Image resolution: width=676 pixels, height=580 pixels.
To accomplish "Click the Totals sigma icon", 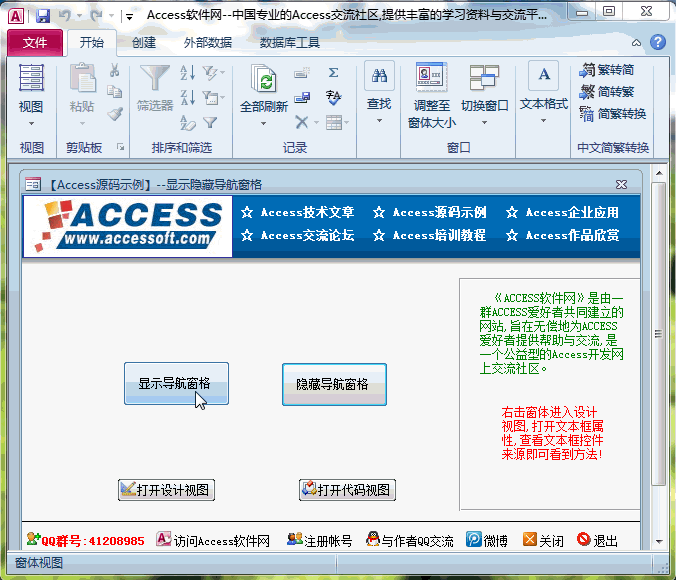I will coord(333,73).
